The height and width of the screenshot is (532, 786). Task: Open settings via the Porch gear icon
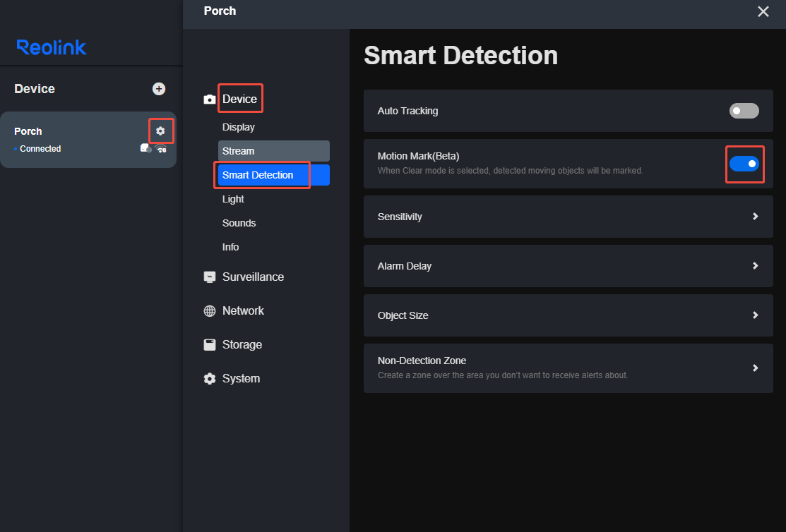click(x=161, y=131)
